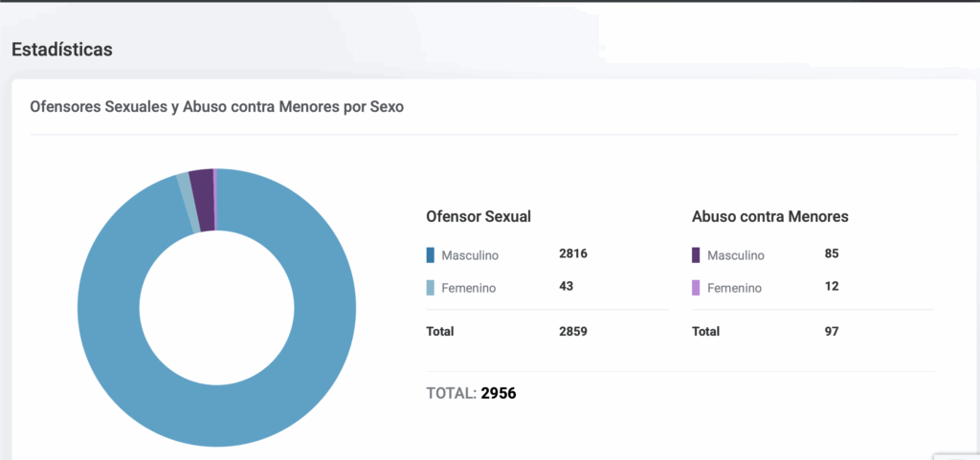Screen dimensions: 980x460
Task: Click the Ofensor Sexual column heading
Action: pyautogui.click(x=478, y=217)
